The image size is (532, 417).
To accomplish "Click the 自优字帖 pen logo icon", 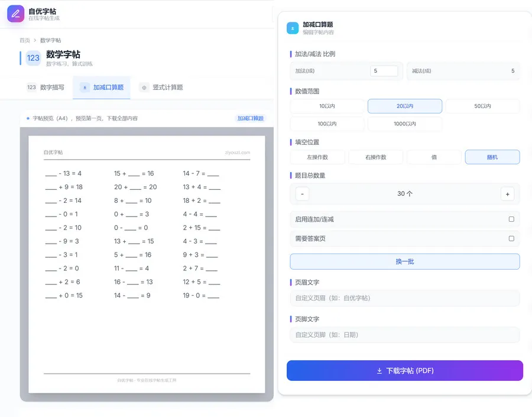I will click(x=16, y=14).
